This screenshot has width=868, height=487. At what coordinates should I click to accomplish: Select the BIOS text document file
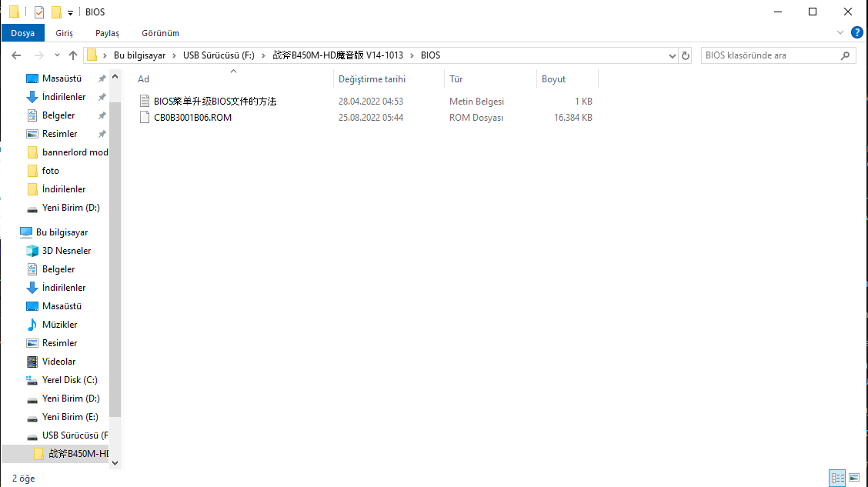pos(215,102)
